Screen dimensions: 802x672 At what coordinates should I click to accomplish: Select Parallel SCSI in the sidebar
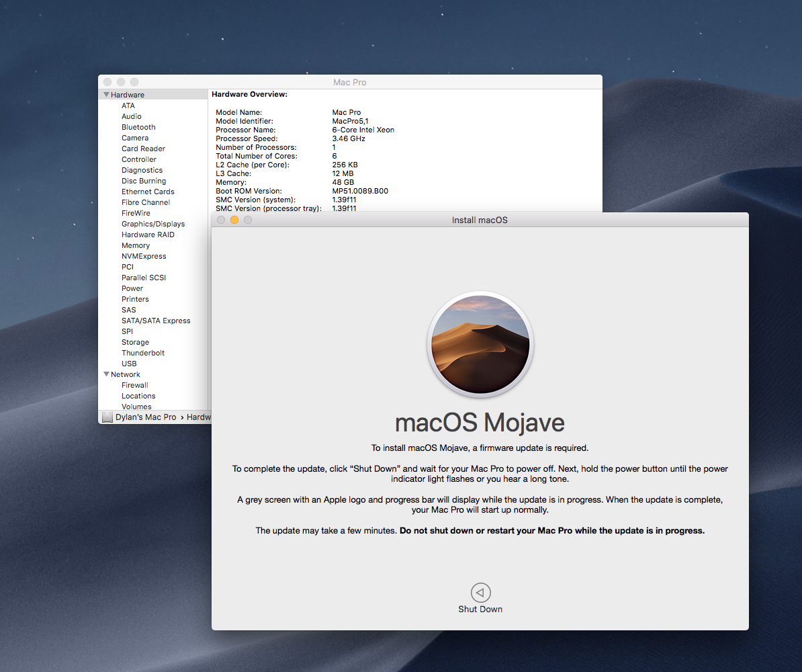click(x=144, y=278)
